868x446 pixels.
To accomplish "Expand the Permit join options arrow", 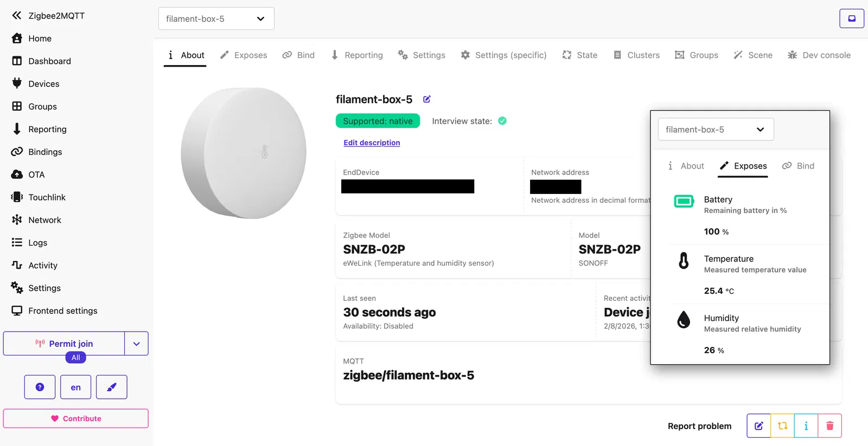I will click(137, 344).
